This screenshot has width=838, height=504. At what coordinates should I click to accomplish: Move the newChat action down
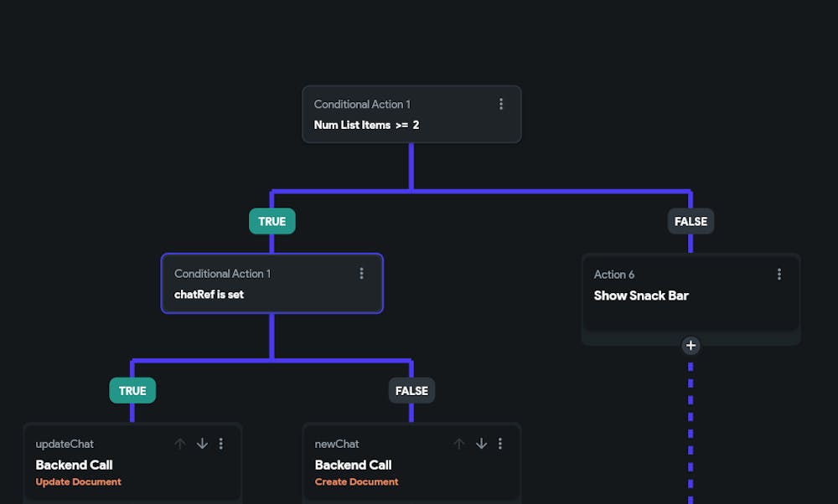tap(481, 444)
